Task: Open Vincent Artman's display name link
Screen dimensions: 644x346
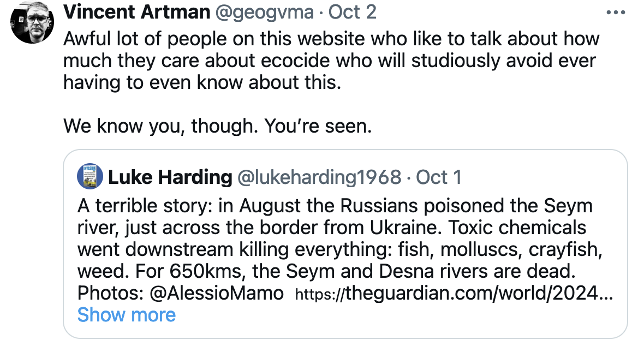Action: tap(136, 12)
